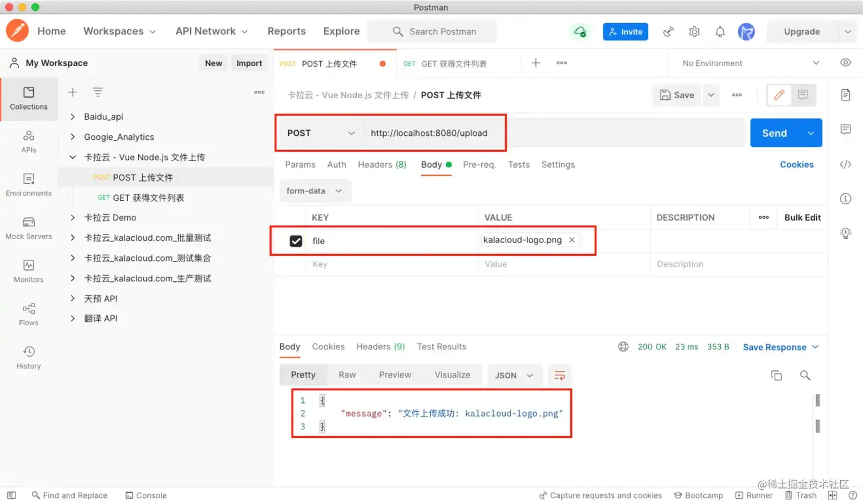Screen dimensions: 863x504
Task: Open Monitors in the sidebar
Action: tap(29, 272)
